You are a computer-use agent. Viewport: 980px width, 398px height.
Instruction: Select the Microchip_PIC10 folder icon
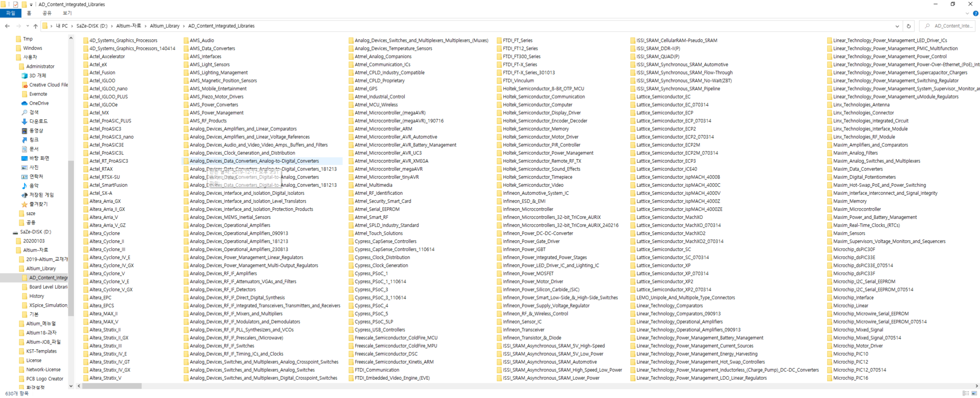[830, 354]
